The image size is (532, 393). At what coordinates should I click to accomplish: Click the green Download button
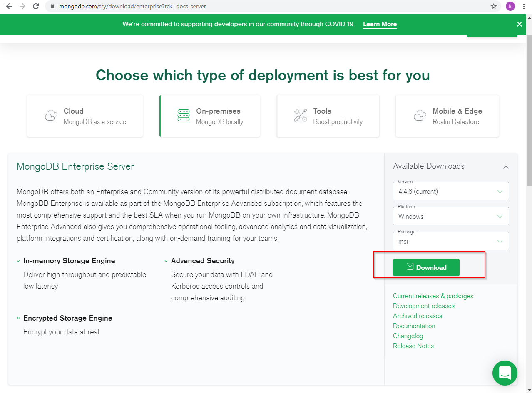point(426,267)
